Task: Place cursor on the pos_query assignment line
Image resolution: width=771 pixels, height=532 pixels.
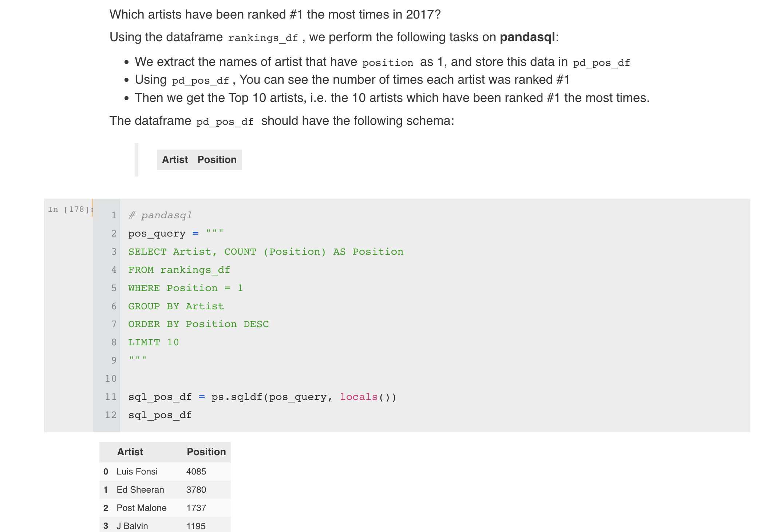Action: pyautogui.click(x=176, y=234)
